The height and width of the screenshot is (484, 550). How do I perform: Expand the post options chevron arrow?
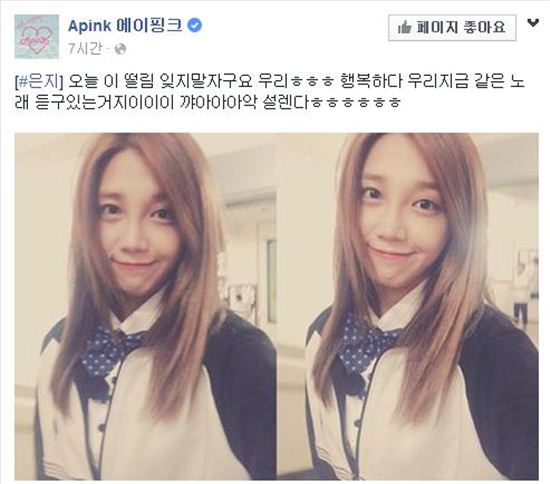[533, 23]
